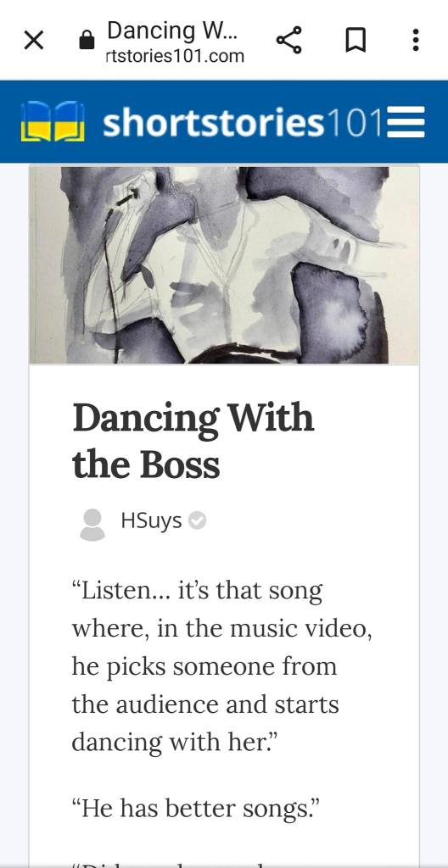Bookmark the current page
448x868 pixels.
point(356,41)
